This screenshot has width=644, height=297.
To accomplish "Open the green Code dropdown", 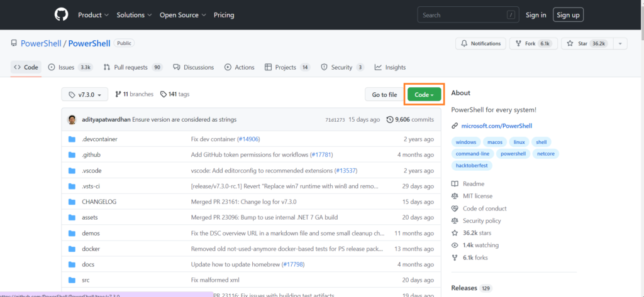I will 425,95.
